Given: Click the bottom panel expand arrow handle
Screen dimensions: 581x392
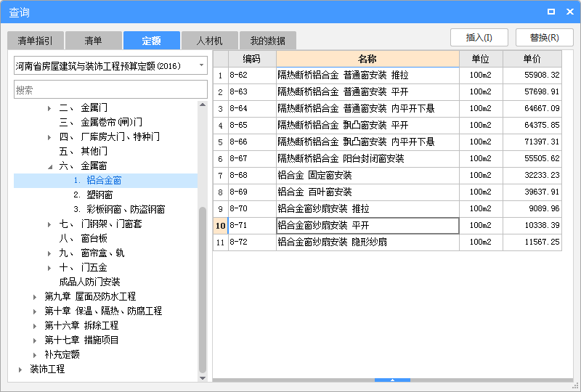Looking at the screenshot, I should tap(392, 380).
